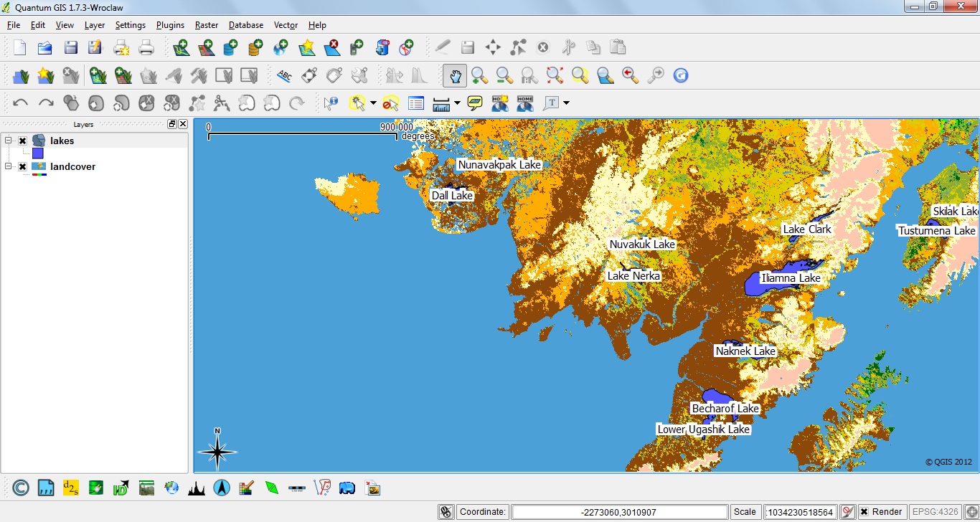The image size is (980, 522).
Task: Select the Identify Features tool
Action: [x=331, y=103]
